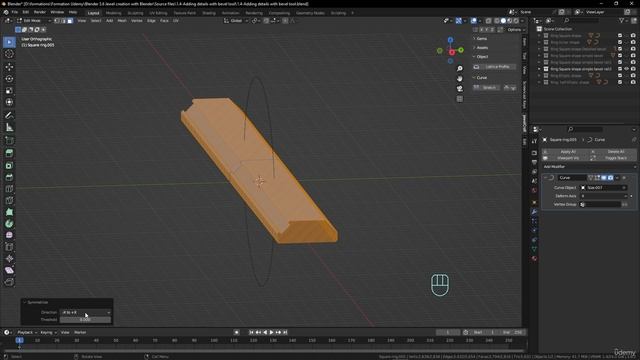Open the Add Modifier dropdown
The height and width of the screenshot is (360, 640).
589,167
